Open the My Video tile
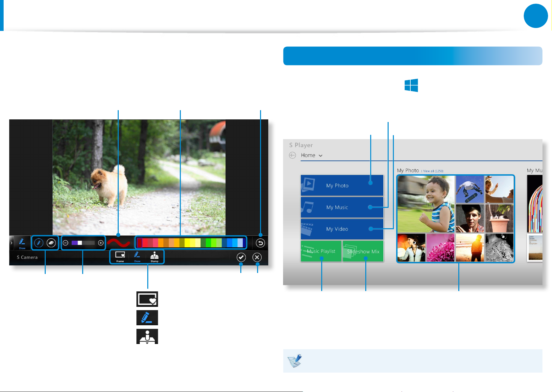552x392 pixels. [x=342, y=229]
